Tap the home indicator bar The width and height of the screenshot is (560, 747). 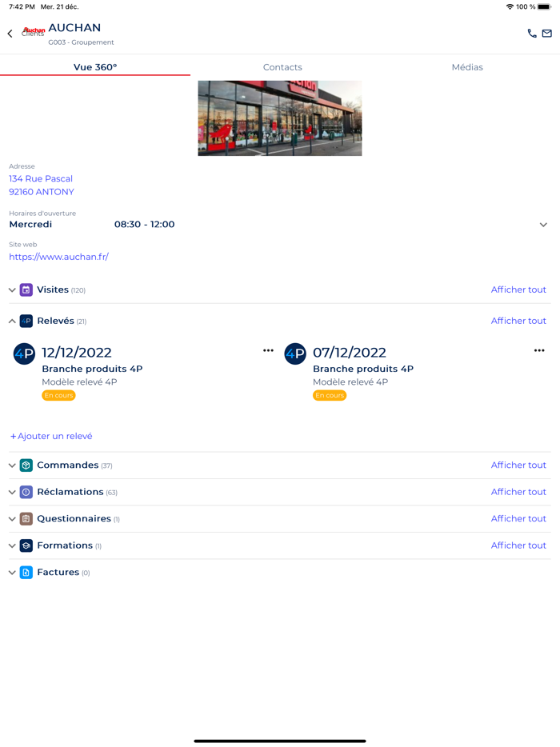(x=280, y=741)
